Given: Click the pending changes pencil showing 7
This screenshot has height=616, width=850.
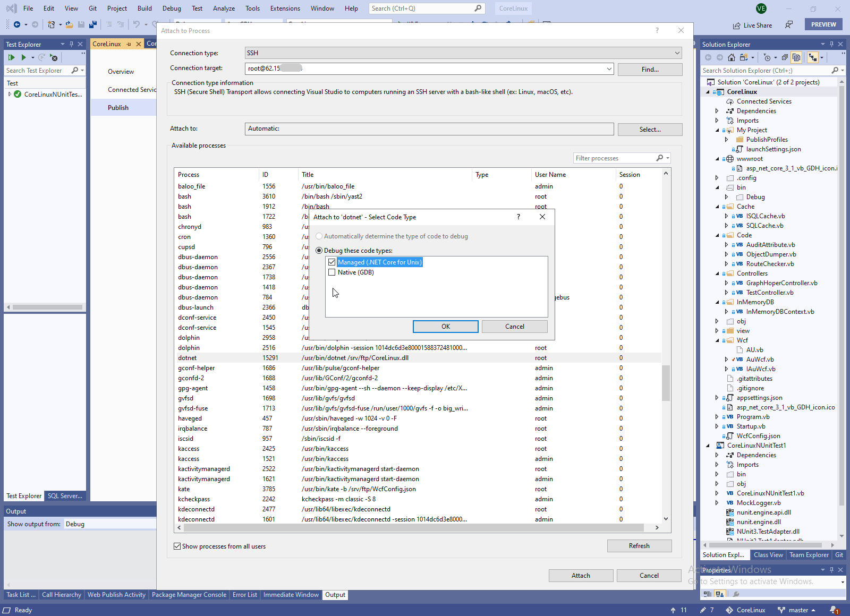Looking at the screenshot, I should pos(707,610).
